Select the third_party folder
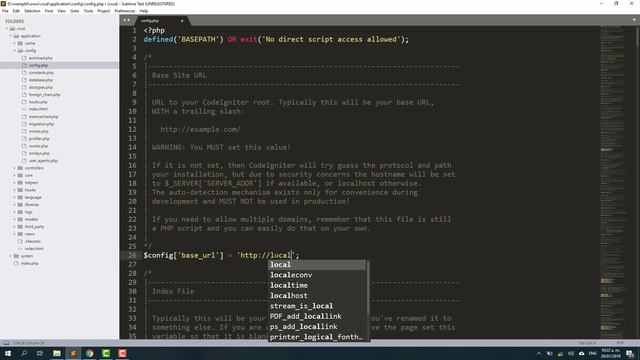Viewport: 640px width, 360px height. [34, 227]
